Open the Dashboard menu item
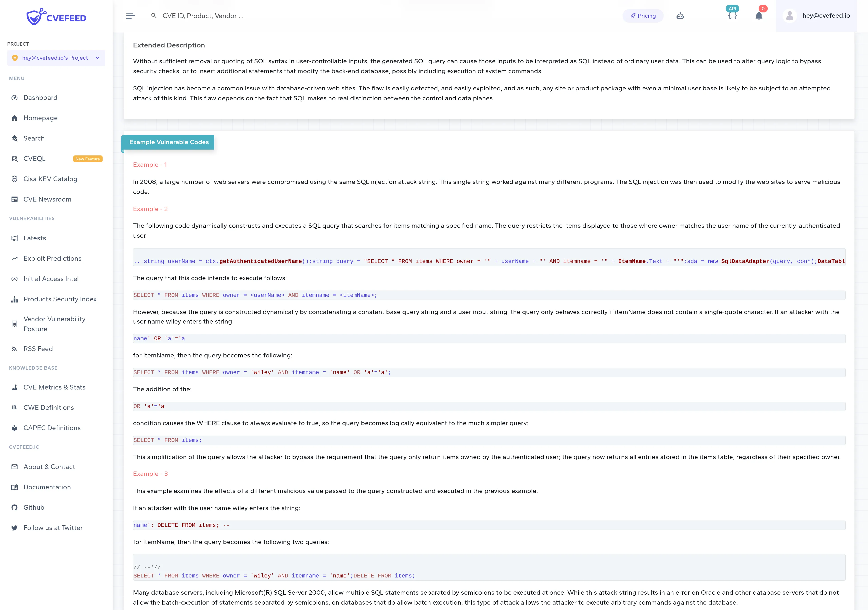The height and width of the screenshot is (610, 868). click(x=40, y=98)
